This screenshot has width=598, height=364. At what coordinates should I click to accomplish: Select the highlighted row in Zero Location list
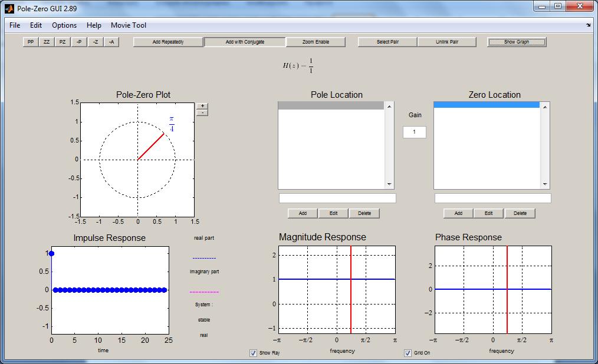click(x=487, y=105)
